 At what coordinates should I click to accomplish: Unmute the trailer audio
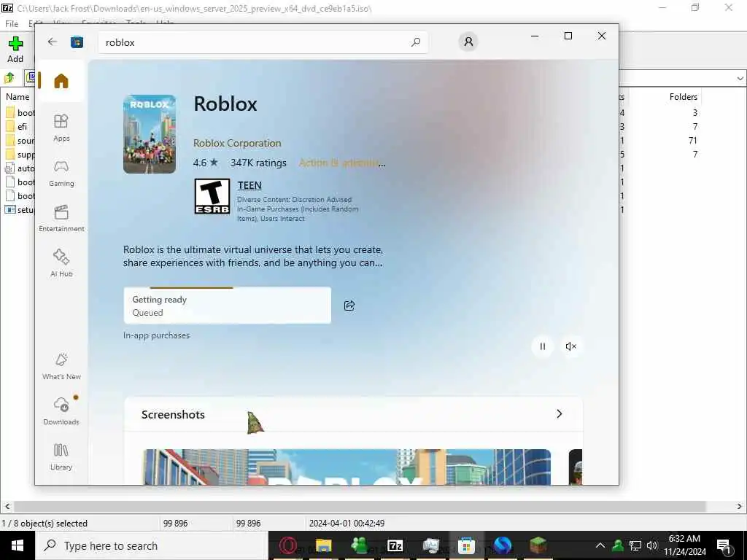pyautogui.click(x=570, y=346)
